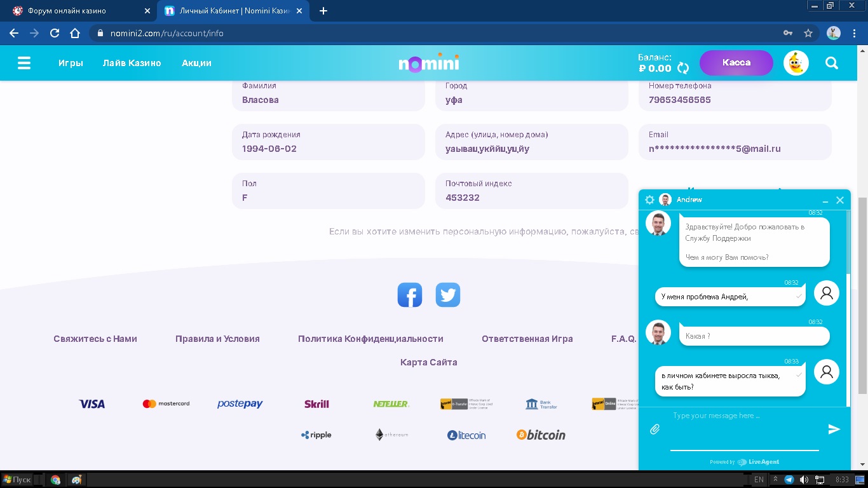Close the Форум онлайн казино tab
868x488 pixels.
(147, 11)
